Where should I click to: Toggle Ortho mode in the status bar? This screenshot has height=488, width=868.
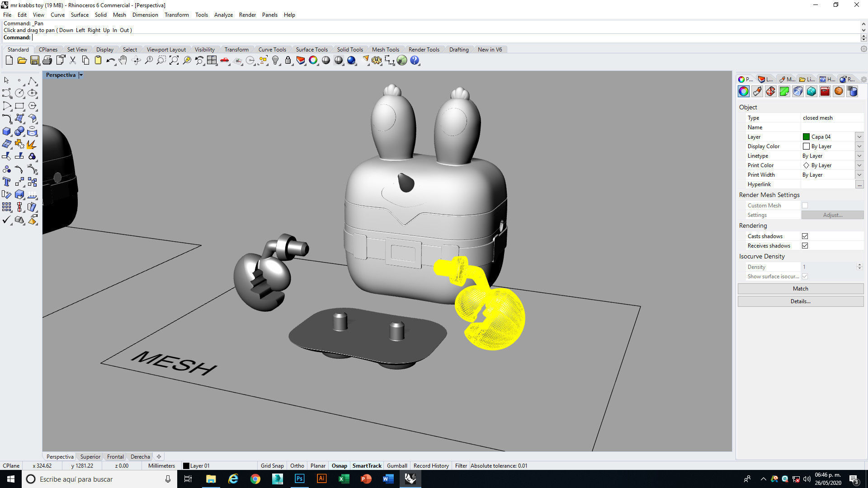tap(297, 465)
